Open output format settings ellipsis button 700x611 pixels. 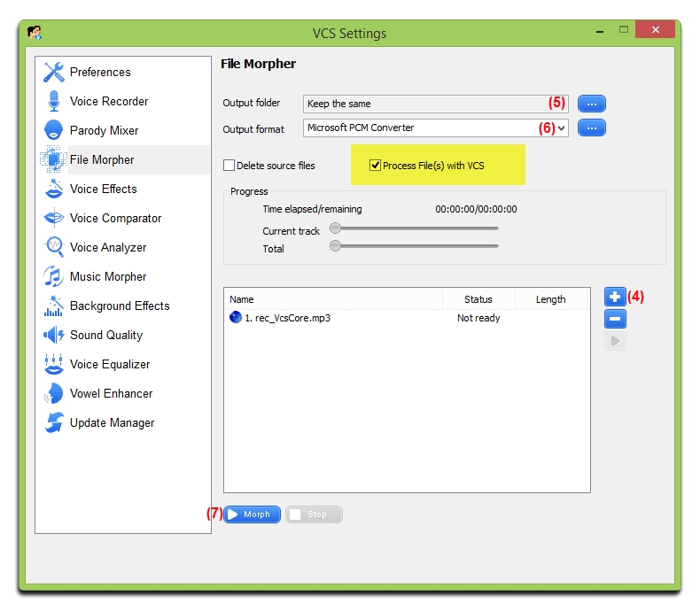591,128
